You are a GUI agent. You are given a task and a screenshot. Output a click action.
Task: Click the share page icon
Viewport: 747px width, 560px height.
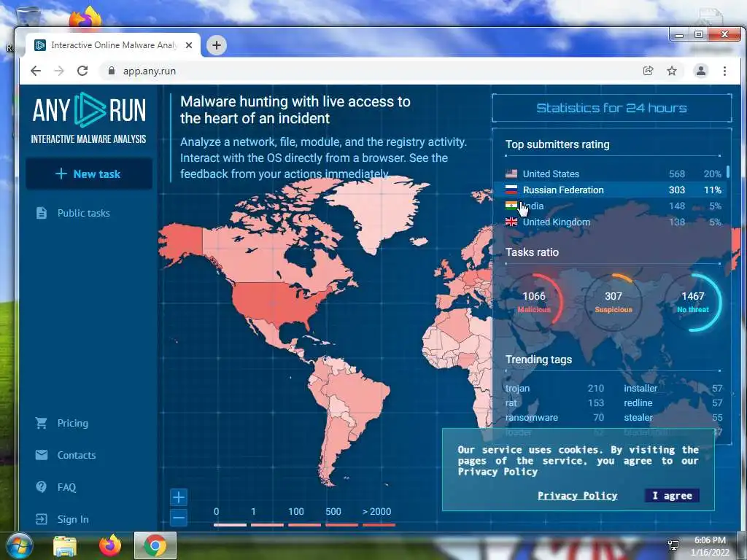(648, 71)
